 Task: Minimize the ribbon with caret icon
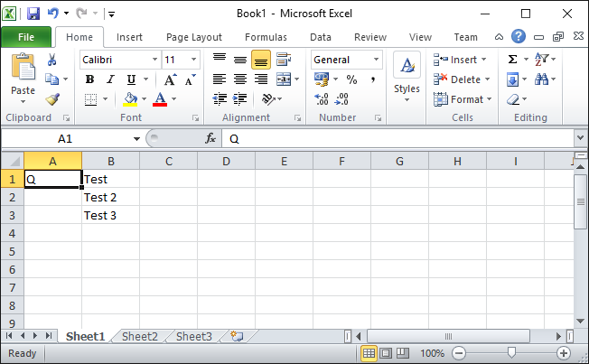coord(499,37)
